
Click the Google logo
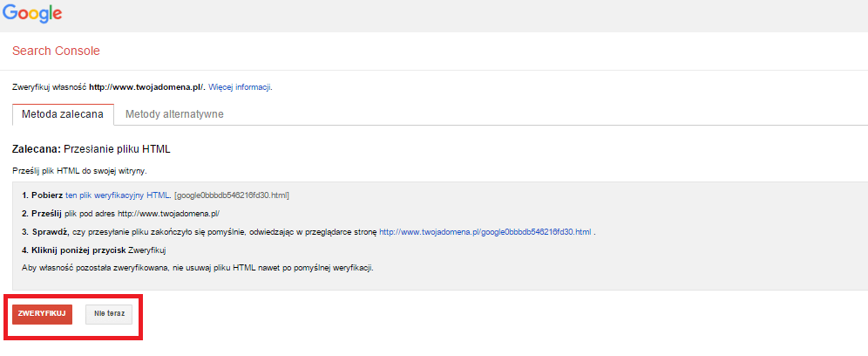click(31, 15)
